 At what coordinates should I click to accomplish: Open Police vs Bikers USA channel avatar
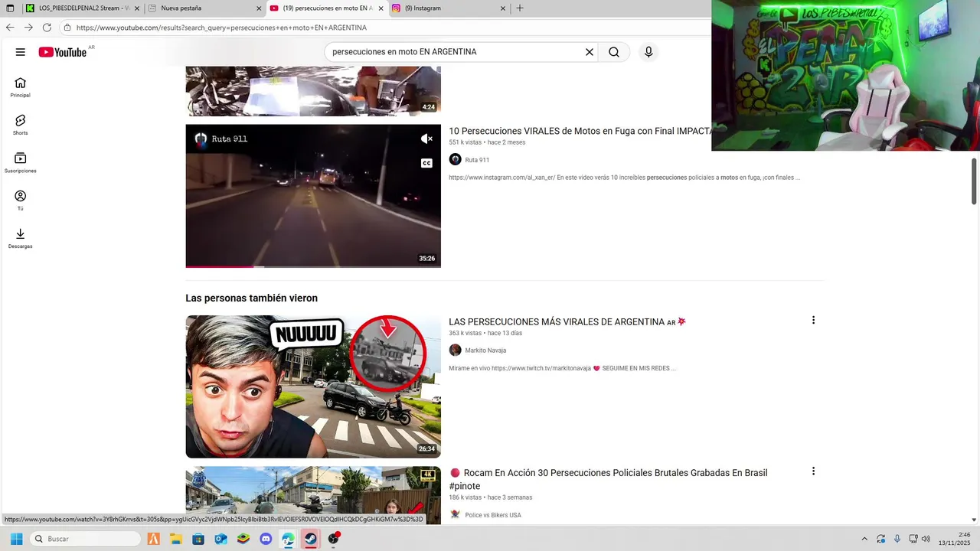455,514
